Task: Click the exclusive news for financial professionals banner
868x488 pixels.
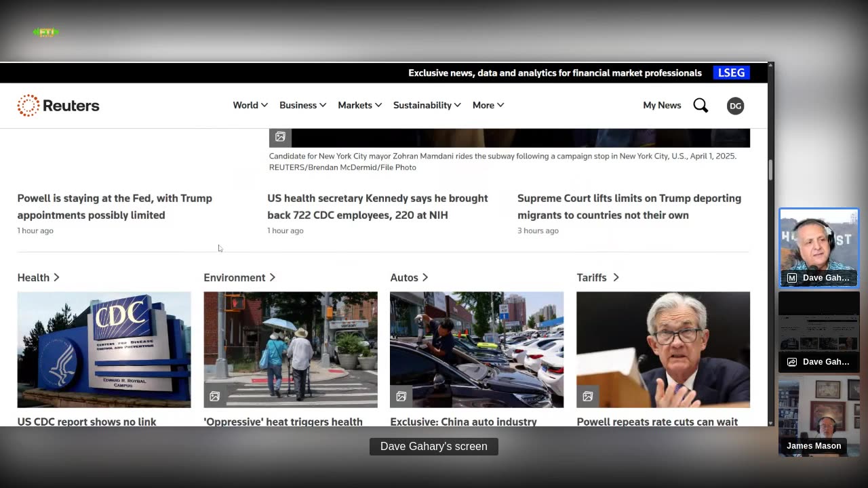Action: click(x=555, y=73)
